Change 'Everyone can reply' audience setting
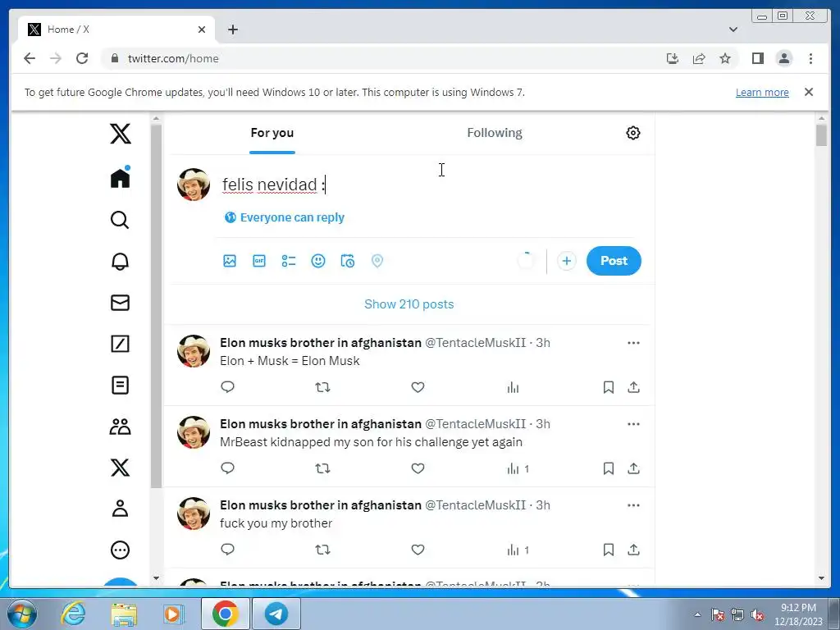Viewport: 840px width, 630px height. [x=285, y=217]
